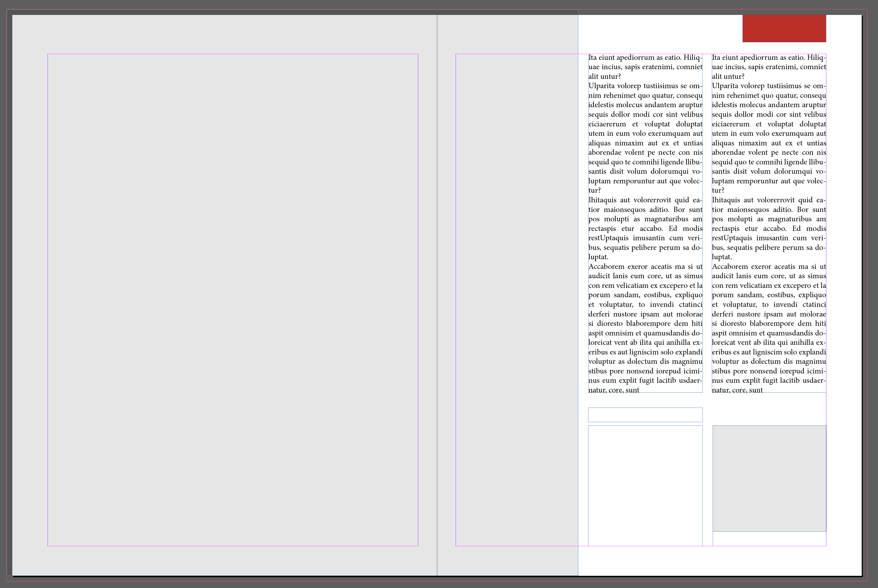Click "Ihitaquis aut volorerrovit" in first text column
This screenshot has height=588, width=878.
click(x=630, y=200)
